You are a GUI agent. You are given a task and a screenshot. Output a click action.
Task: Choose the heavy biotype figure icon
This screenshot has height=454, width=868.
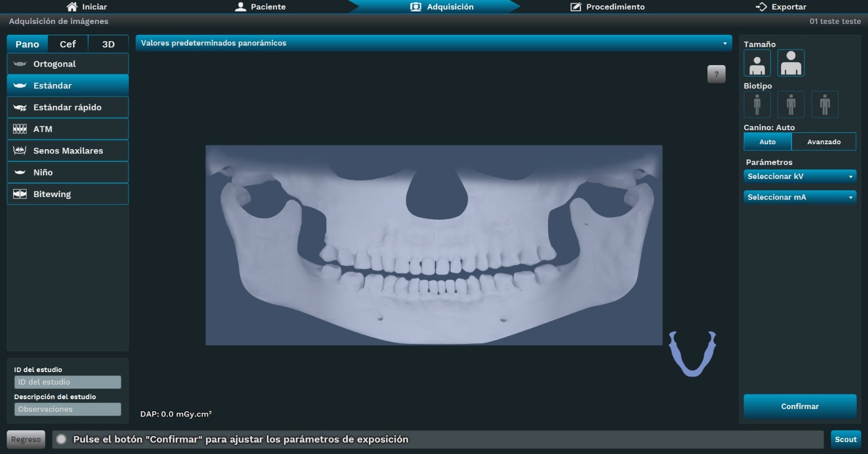825,104
